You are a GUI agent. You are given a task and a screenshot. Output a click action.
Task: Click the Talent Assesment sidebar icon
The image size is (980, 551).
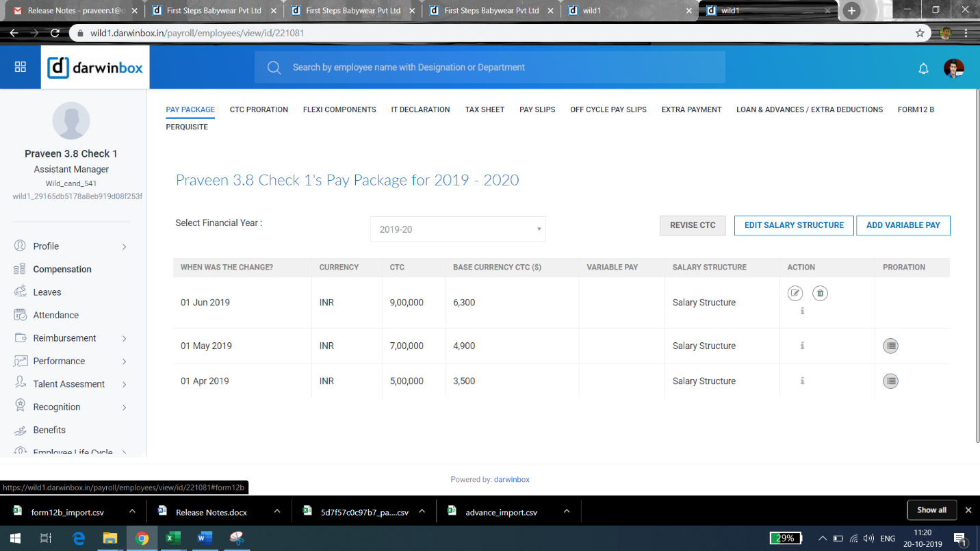coord(20,384)
